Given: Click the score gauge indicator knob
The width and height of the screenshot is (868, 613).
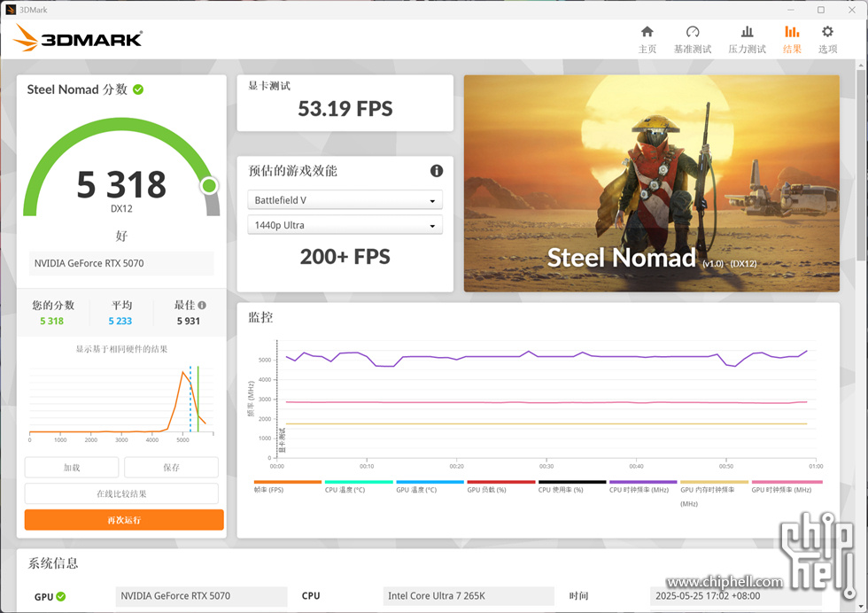Looking at the screenshot, I should [x=209, y=185].
